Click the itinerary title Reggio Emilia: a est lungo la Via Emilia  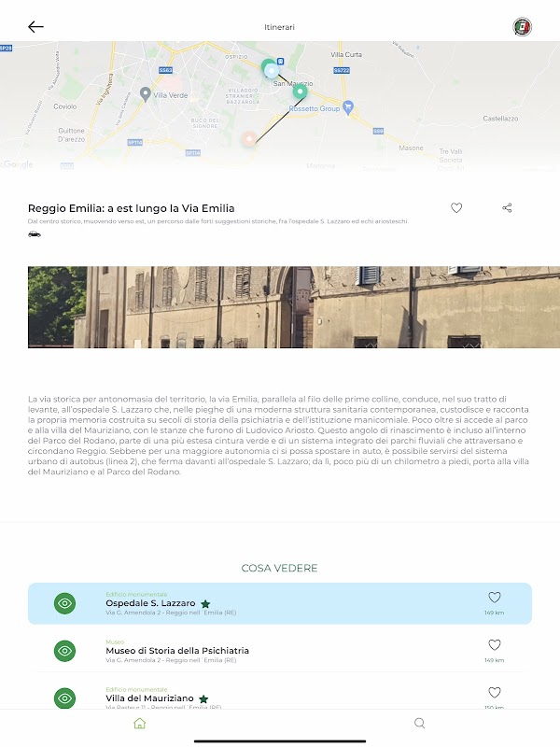(131, 208)
